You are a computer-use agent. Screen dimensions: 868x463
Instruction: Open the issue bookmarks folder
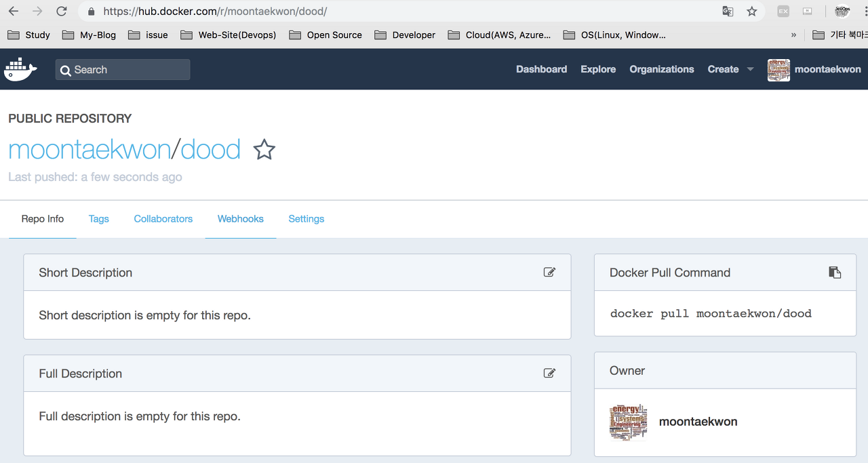148,35
